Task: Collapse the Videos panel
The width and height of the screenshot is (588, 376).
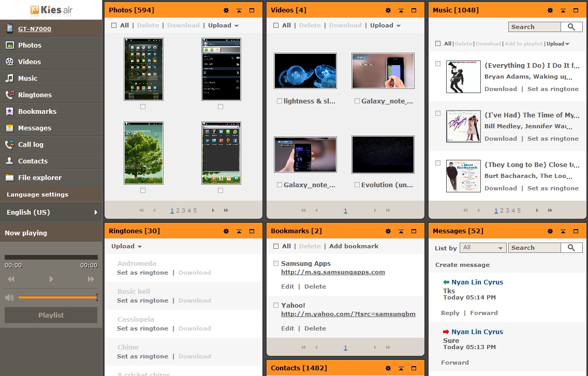Action: tap(401, 10)
